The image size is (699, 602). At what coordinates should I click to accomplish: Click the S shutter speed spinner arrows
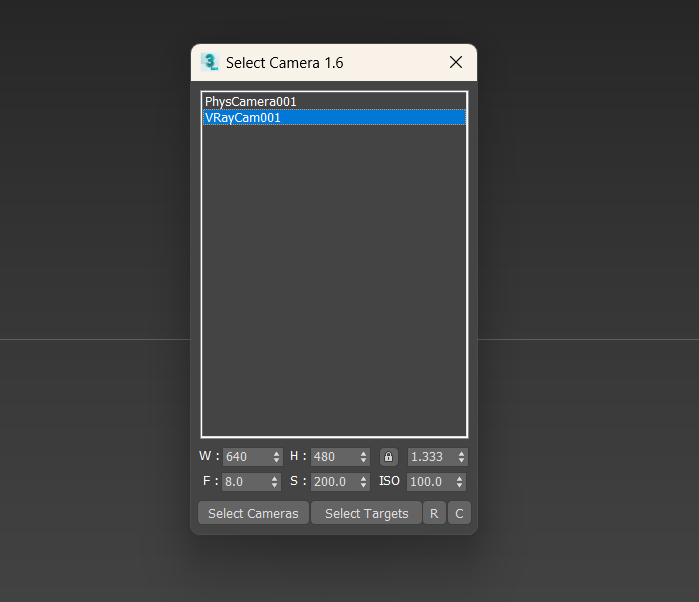click(x=364, y=482)
